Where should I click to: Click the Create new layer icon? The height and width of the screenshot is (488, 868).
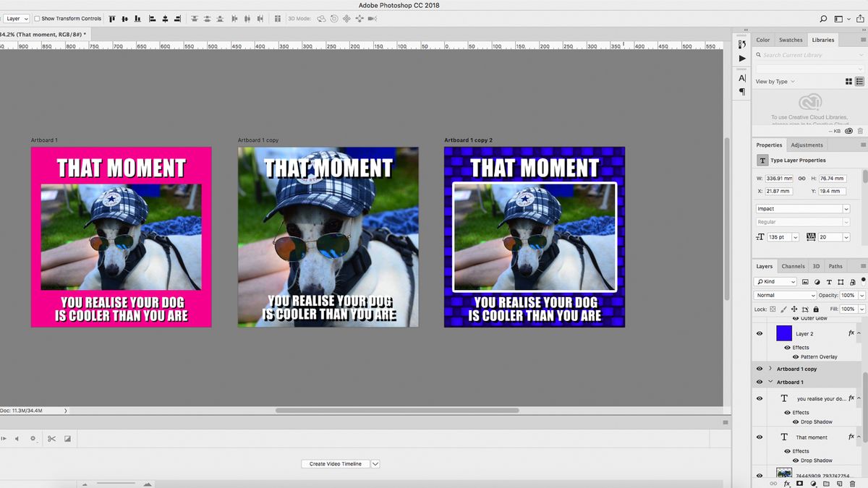point(840,483)
